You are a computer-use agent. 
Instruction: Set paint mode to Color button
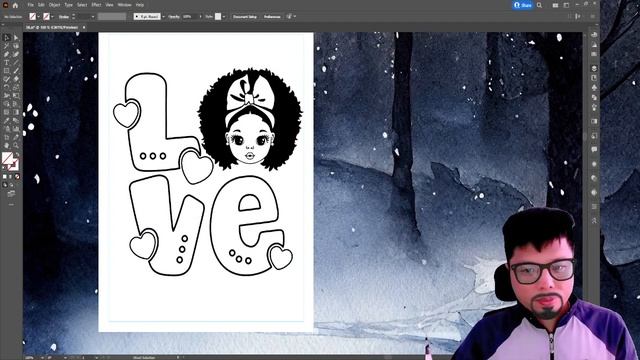coord(4,176)
